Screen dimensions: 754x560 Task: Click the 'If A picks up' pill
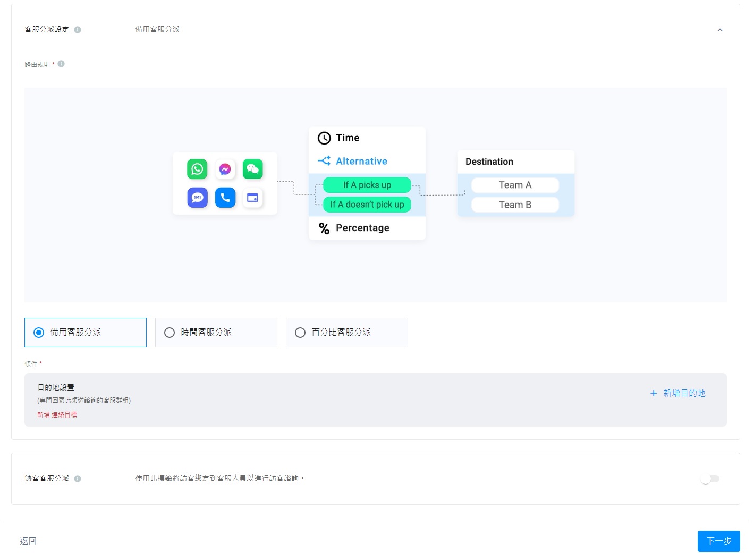[x=367, y=185]
